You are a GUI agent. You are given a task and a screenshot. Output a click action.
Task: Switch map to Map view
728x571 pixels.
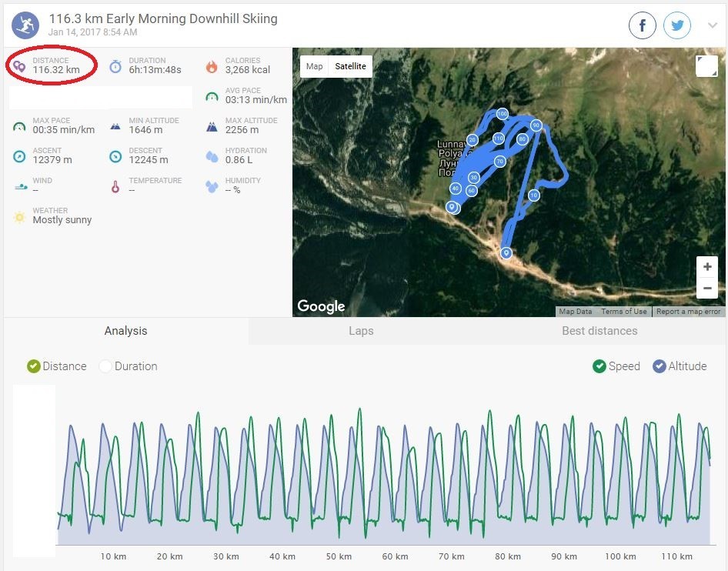pos(315,66)
